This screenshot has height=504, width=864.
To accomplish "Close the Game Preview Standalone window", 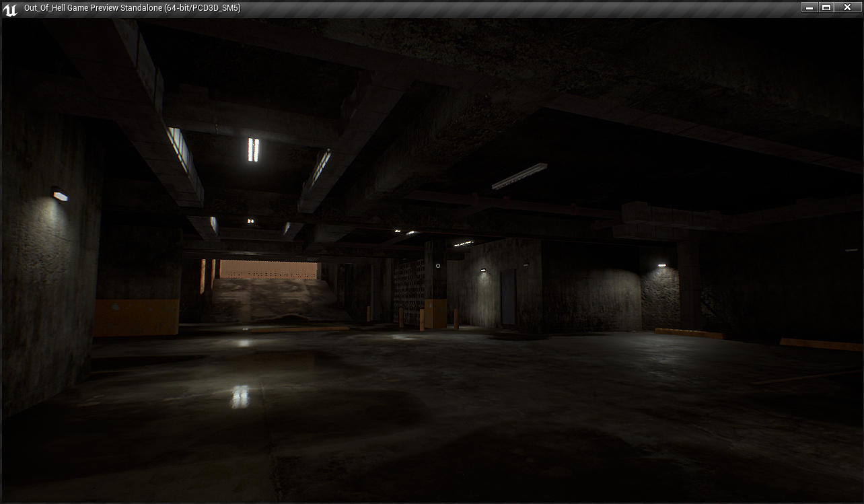I will point(847,7).
